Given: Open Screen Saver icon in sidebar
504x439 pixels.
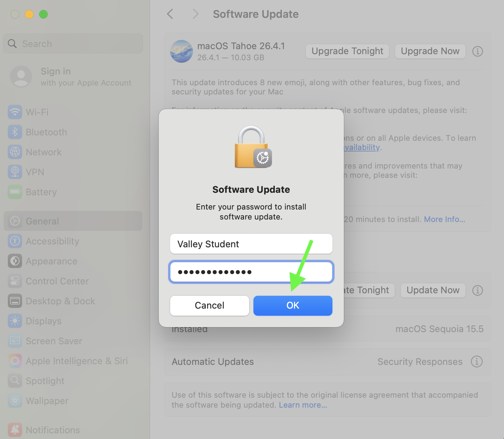Looking at the screenshot, I should 15,341.
